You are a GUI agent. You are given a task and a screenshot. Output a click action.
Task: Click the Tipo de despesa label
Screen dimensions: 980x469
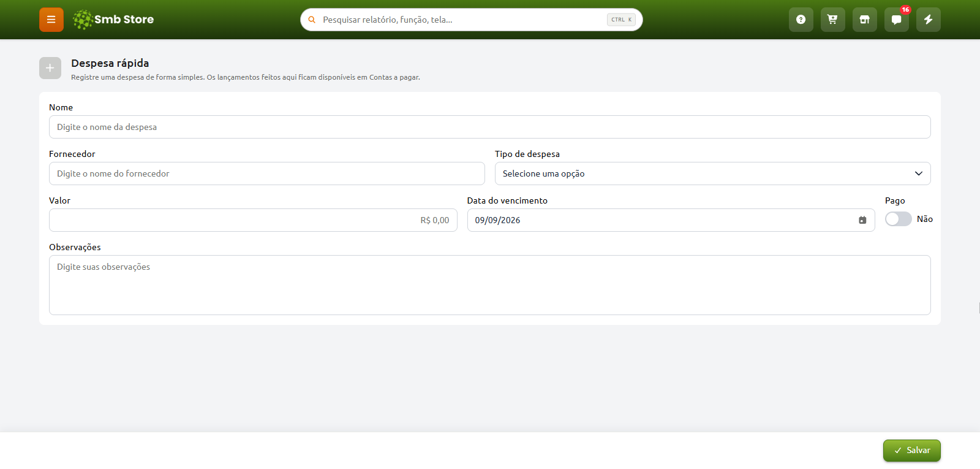click(x=527, y=154)
